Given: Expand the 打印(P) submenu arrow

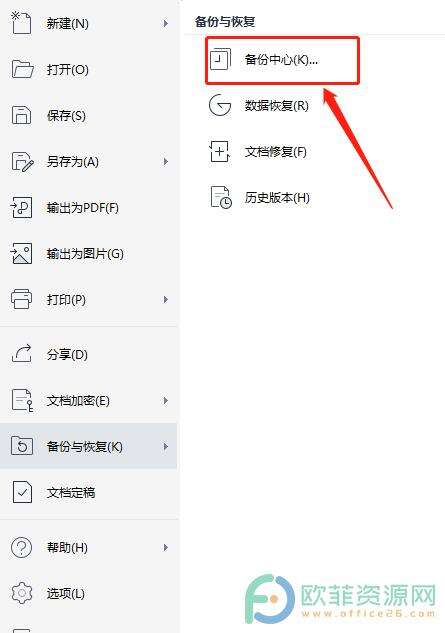Looking at the screenshot, I should [165, 300].
